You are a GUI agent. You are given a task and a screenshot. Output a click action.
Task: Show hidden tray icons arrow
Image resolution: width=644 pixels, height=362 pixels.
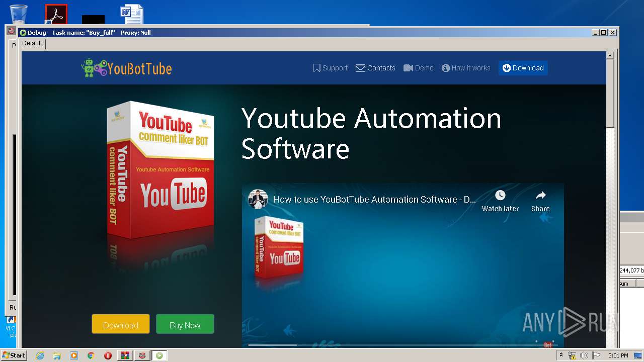561,355
